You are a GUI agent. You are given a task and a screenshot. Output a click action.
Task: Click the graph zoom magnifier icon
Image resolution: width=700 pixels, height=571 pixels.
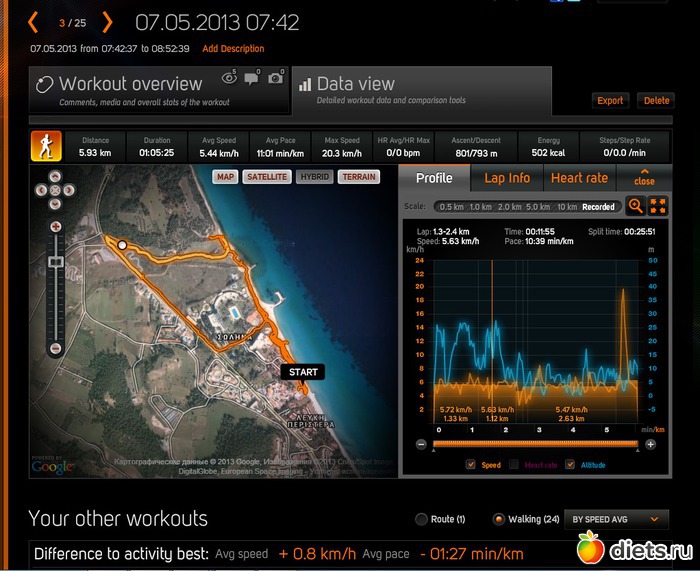(634, 206)
